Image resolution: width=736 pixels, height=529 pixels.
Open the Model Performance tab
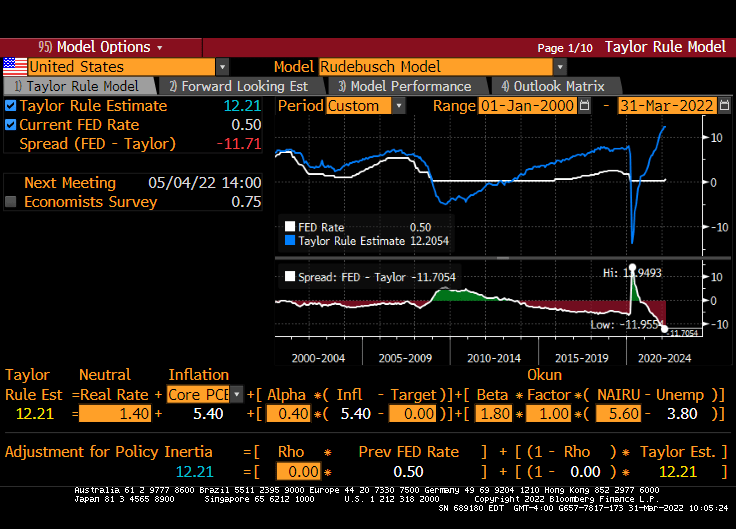[404, 86]
